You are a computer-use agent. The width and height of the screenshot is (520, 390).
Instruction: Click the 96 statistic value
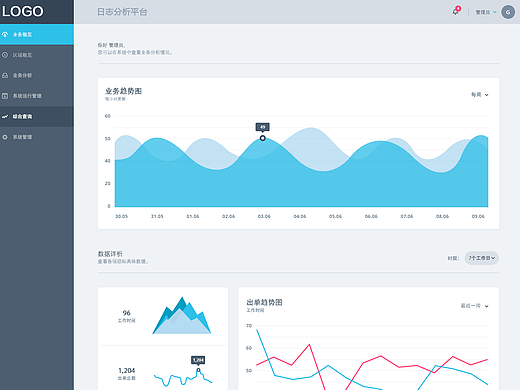pyautogui.click(x=126, y=313)
